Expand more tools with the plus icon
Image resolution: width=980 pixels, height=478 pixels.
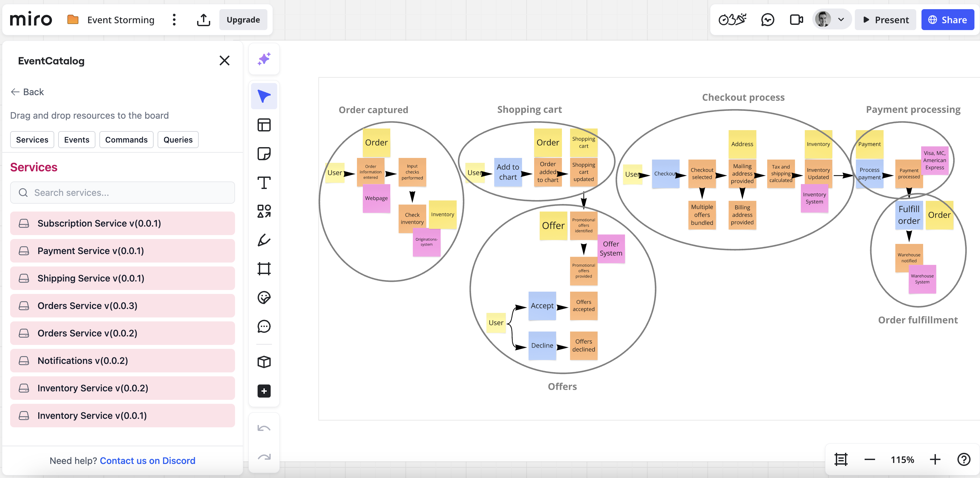click(264, 391)
